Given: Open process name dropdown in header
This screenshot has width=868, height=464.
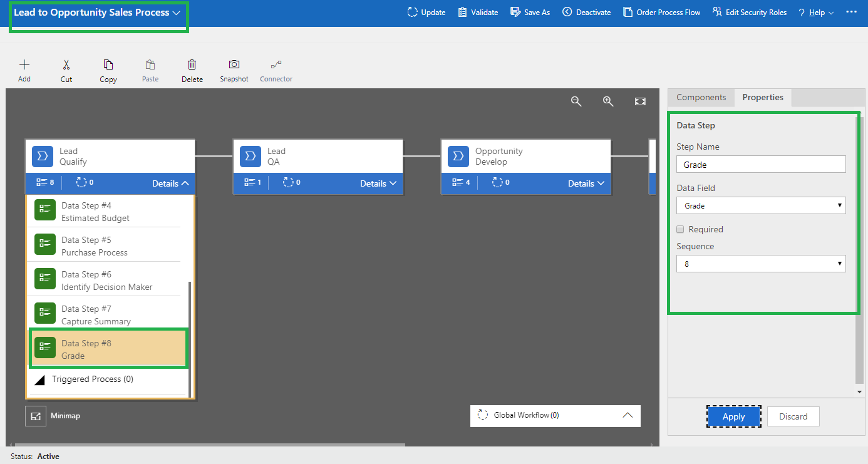Looking at the screenshot, I should click(177, 13).
